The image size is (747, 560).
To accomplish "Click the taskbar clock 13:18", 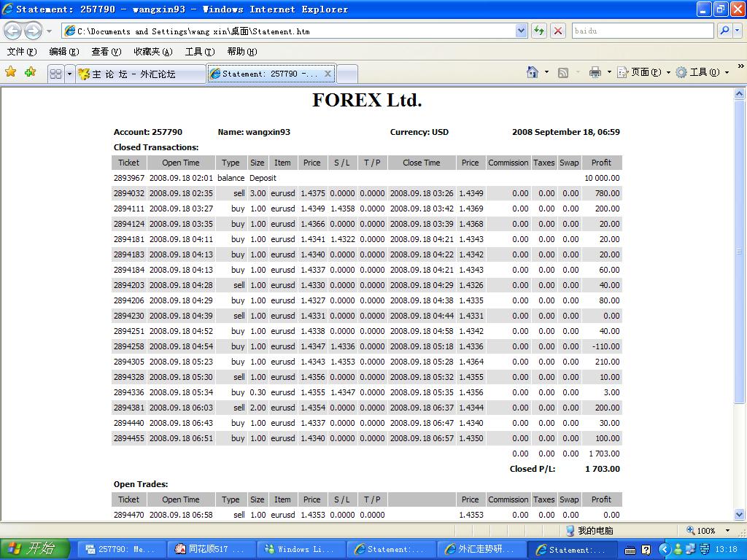I will (727, 550).
